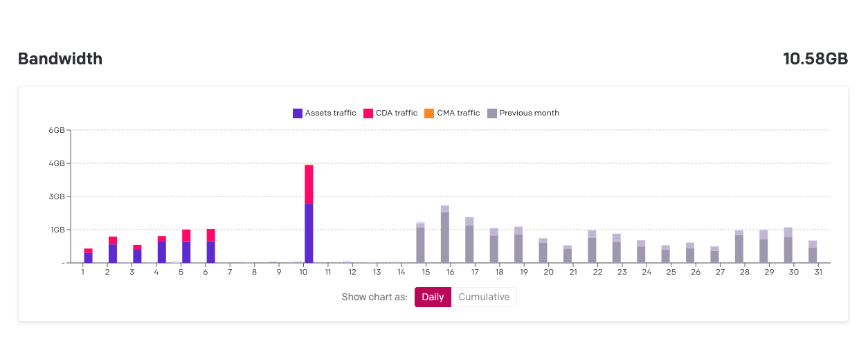Switch chart to Daily view

(x=433, y=297)
